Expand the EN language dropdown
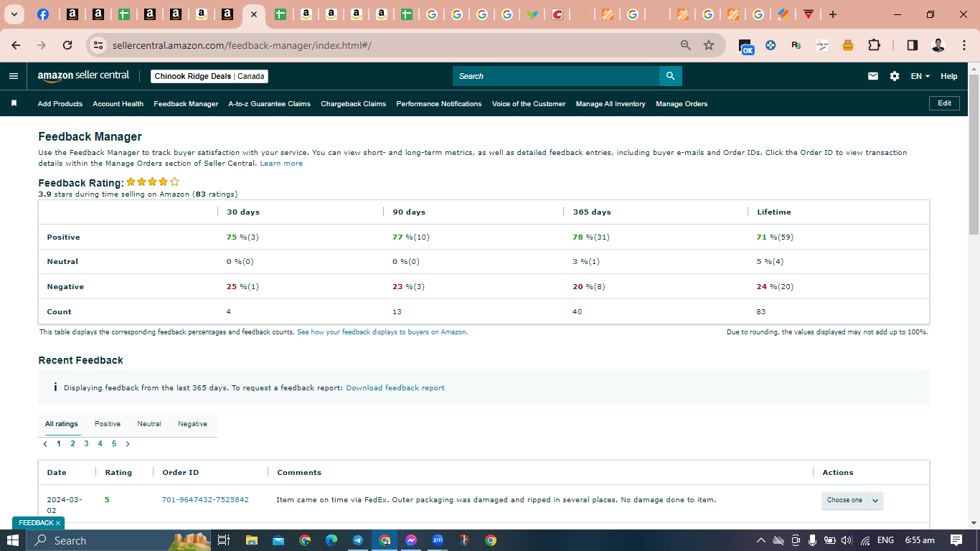 coord(920,76)
